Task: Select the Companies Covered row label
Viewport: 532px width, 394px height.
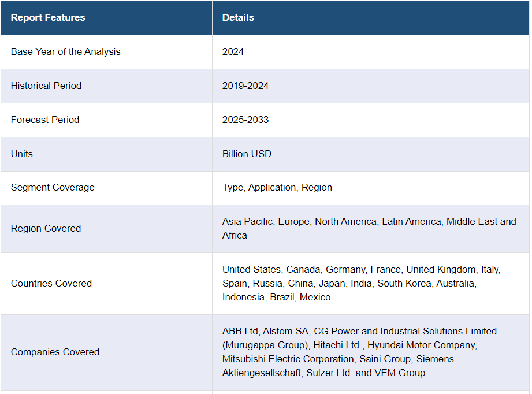Action: 55,352
